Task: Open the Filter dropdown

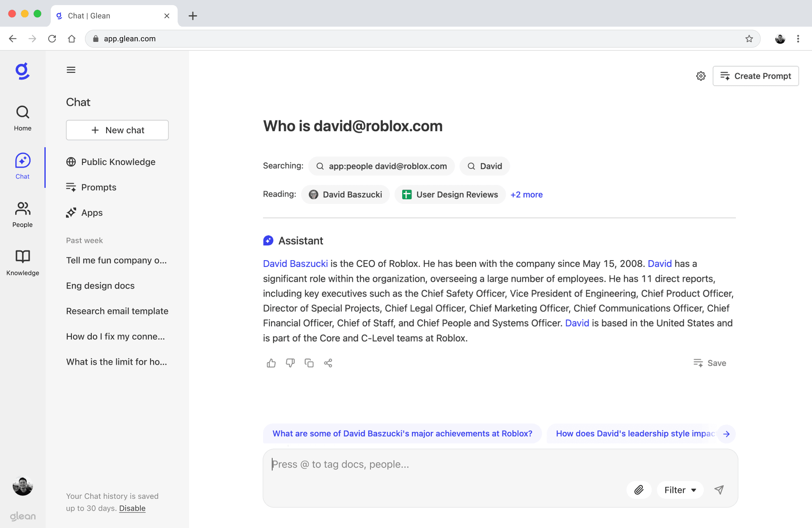Action: 680,490
